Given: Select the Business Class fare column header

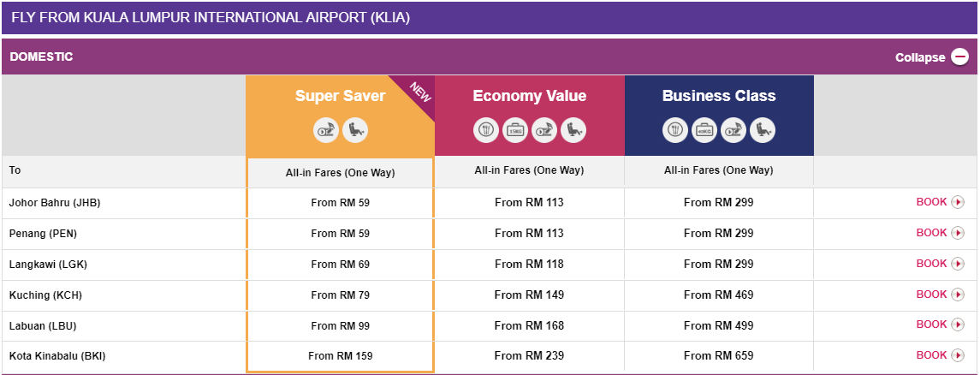Looking at the screenshot, I should (x=719, y=96).
